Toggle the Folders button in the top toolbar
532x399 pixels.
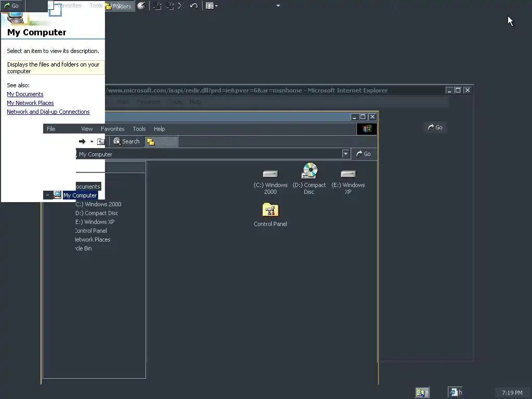click(120, 6)
